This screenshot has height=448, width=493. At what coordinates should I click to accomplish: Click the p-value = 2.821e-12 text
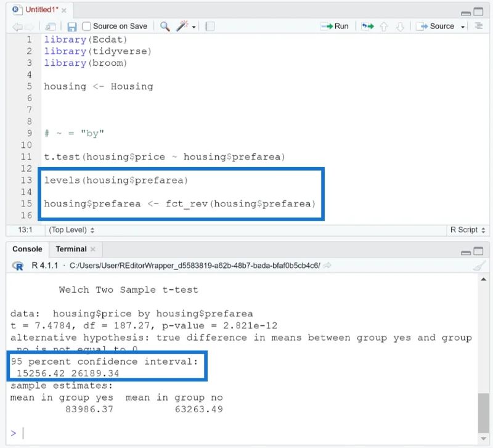(219, 326)
